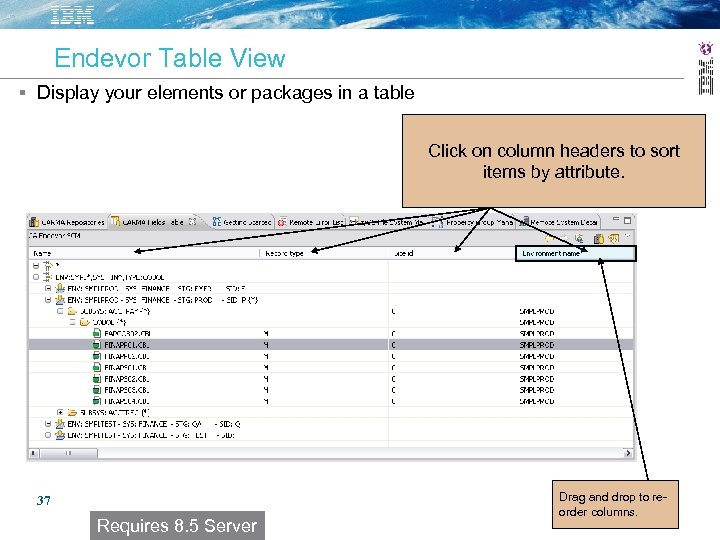Select the FINAPS03.CBL element

point(126,390)
